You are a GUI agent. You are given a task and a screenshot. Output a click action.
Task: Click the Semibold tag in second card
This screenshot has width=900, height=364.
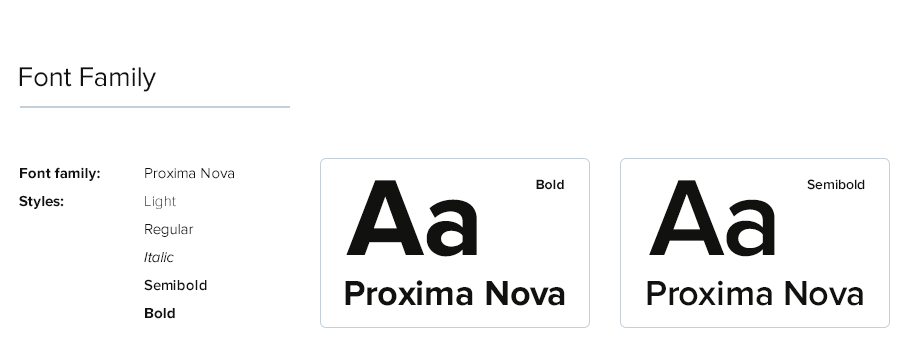(x=836, y=185)
